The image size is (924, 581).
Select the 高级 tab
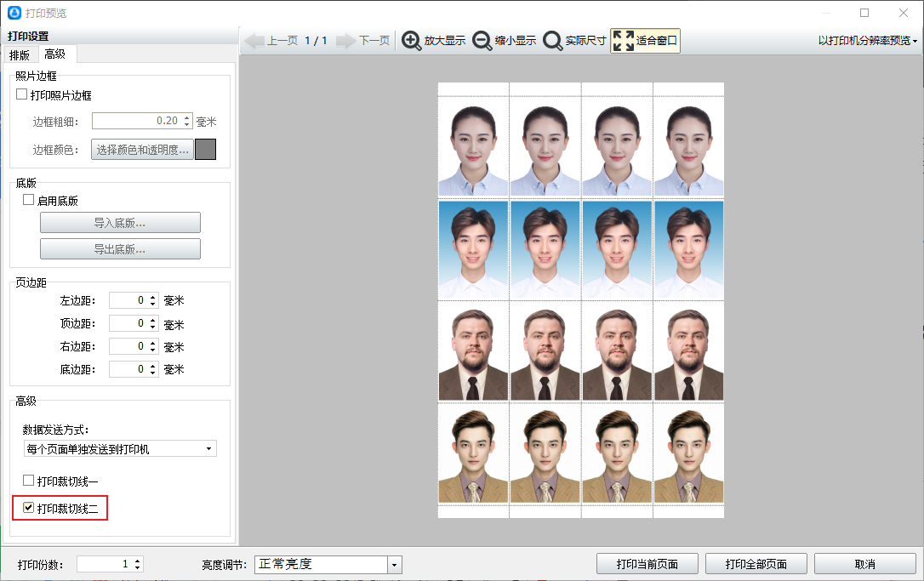[x=55, y=54]
